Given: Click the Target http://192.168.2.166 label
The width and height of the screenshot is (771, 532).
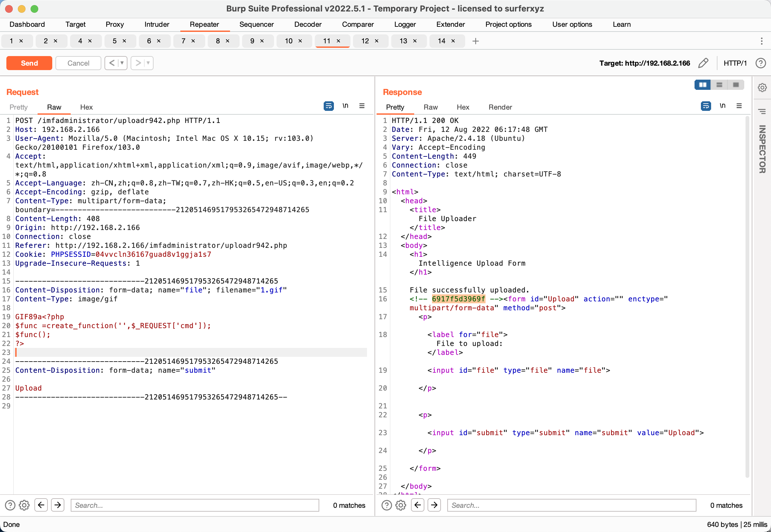Looking at the screenshot, I should 645,63.
